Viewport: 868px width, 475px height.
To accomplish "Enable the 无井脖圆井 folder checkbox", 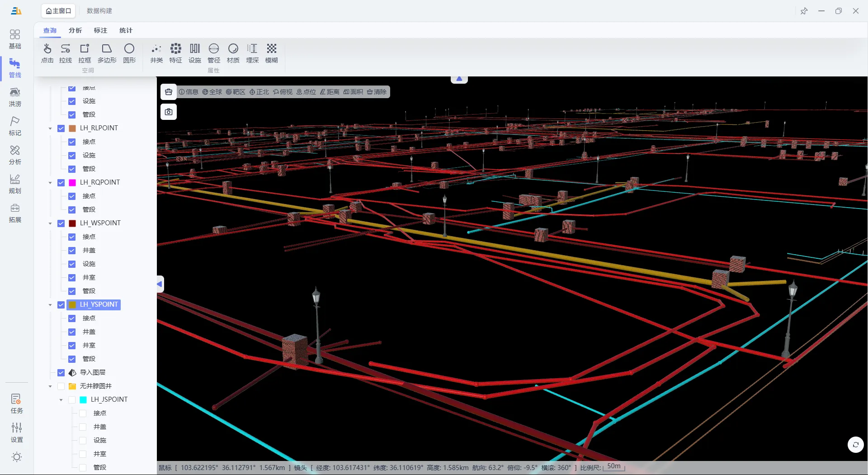I will coord(61,386).
